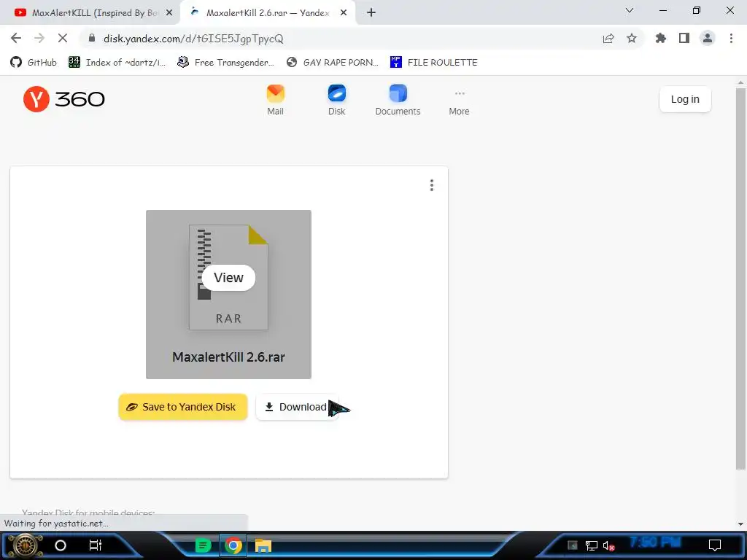Open the Yandex Mail service icon
This screenshot has width=747, height=560.
[x=275, y=100]
